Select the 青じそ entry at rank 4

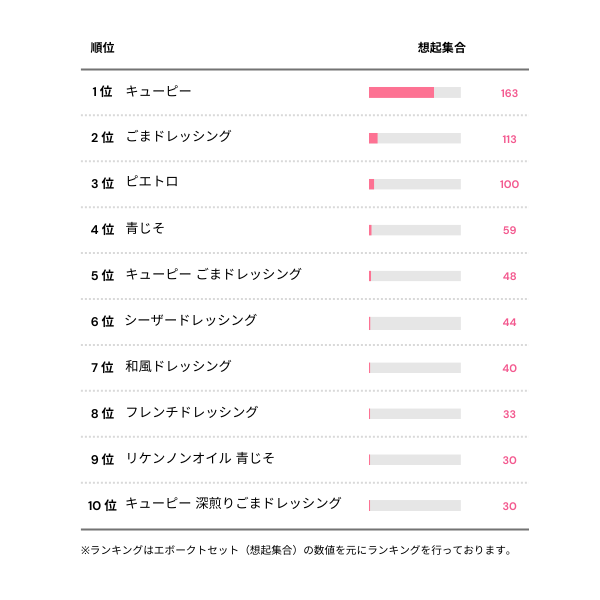pyautogui.click(x=145, y=229)
